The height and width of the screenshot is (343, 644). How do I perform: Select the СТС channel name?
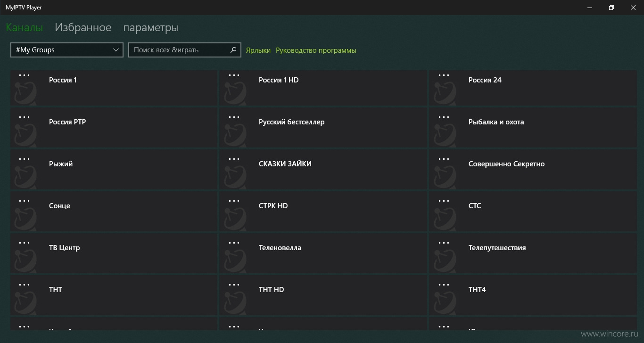click(475, 206)
